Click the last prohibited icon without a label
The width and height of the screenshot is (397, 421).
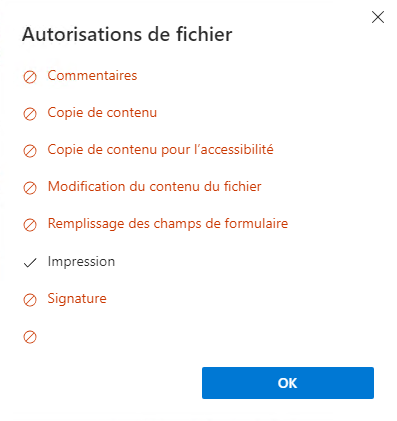[30, 337]
